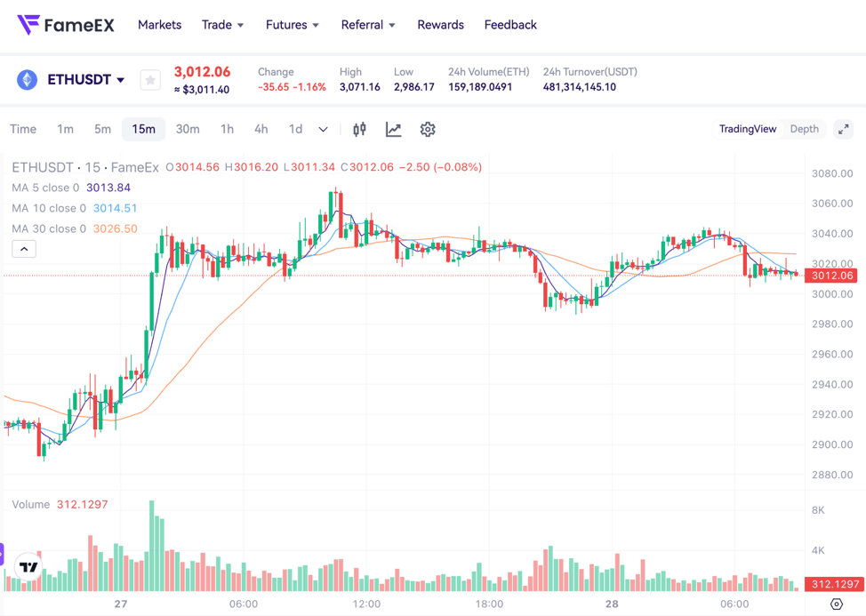
Task: Open the candlestick chart type selector
Action: click(359, 130)
